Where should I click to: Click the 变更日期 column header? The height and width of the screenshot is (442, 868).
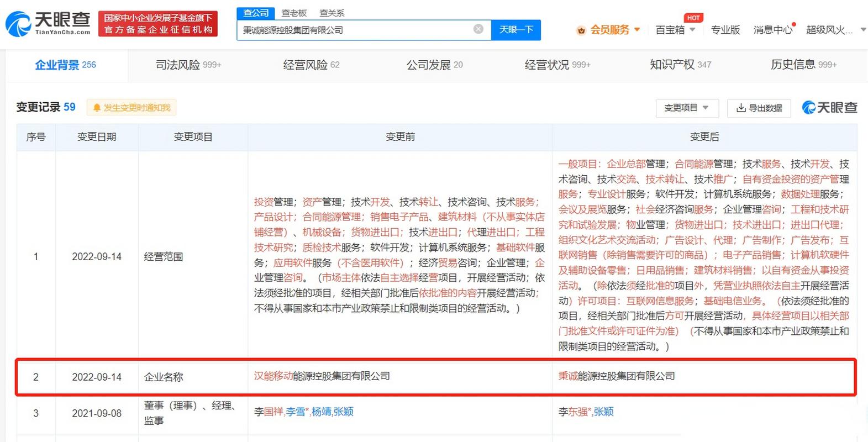click(x=97, y=137)
